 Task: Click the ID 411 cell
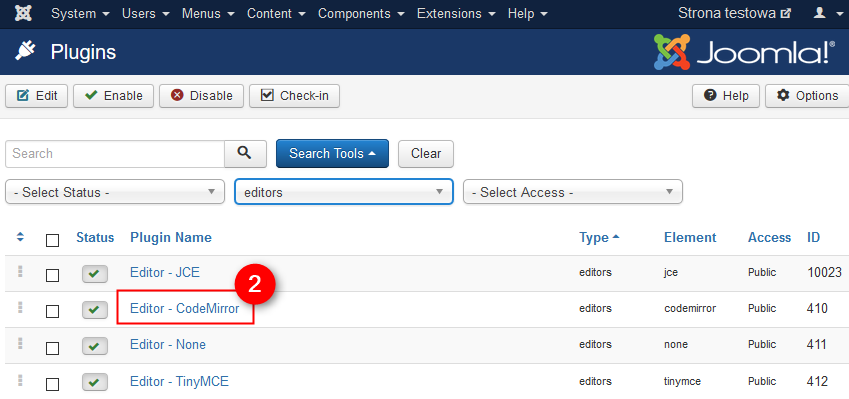point(817,344)
